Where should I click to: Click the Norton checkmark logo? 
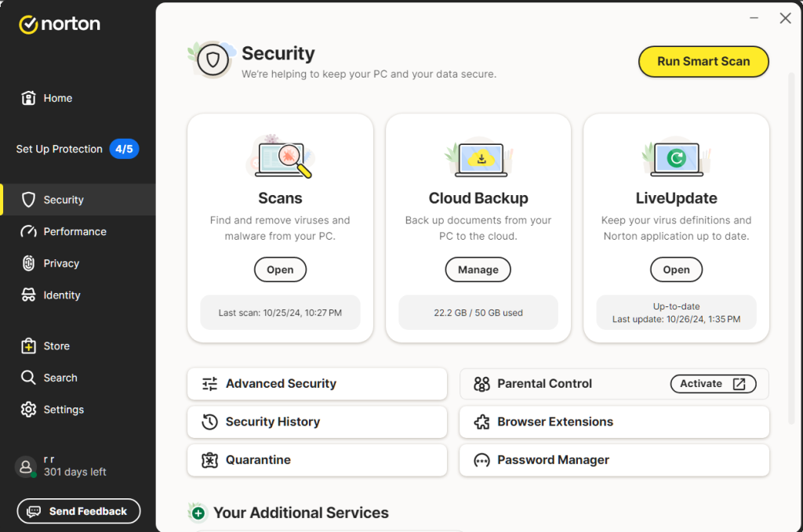pyautogui.click(x=29, y=24)
